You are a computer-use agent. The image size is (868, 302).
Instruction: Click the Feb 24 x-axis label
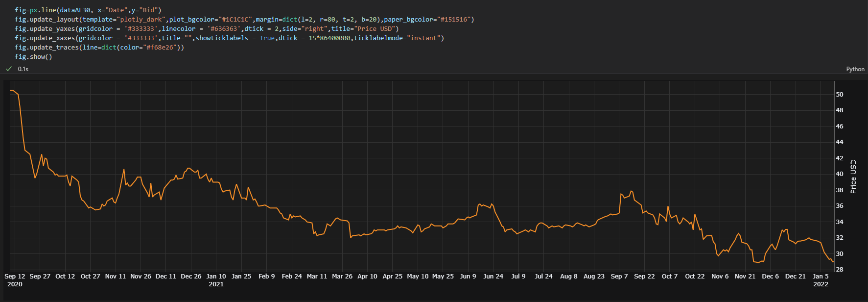pyautogui.click(x=292, y=277)
